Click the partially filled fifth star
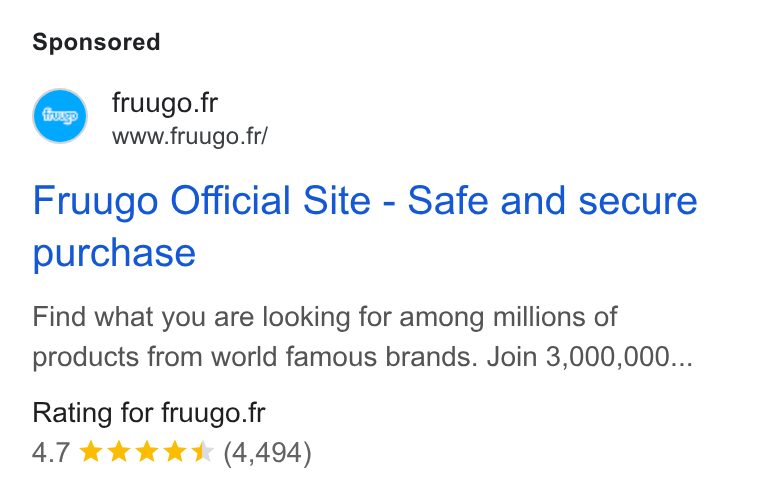The image size is (760, 496). [x=203, y=452]
